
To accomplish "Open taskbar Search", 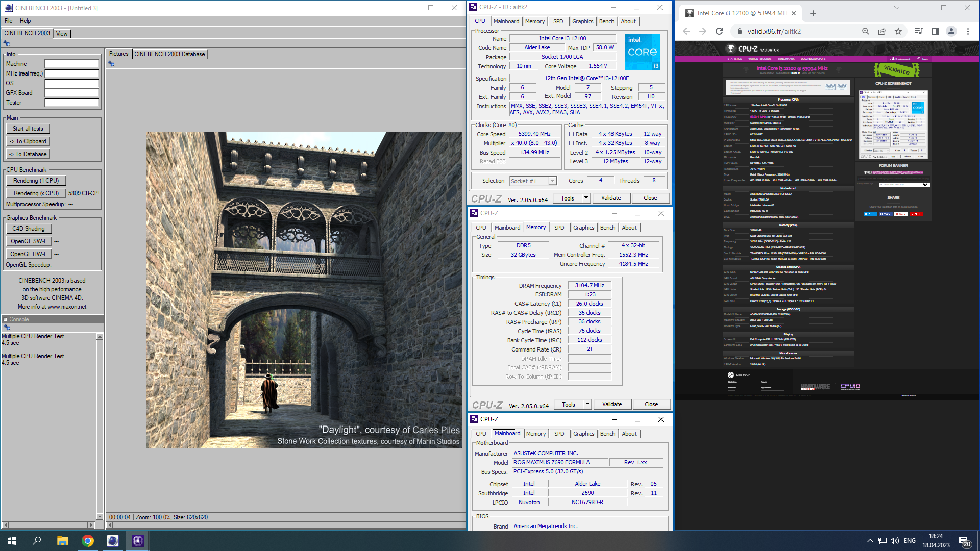I will point(37,541).
